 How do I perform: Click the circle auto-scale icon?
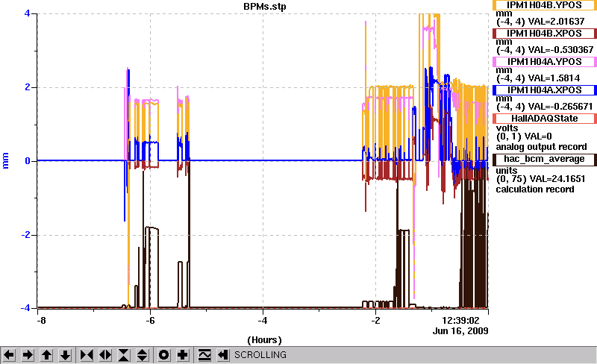pos(163,355)
